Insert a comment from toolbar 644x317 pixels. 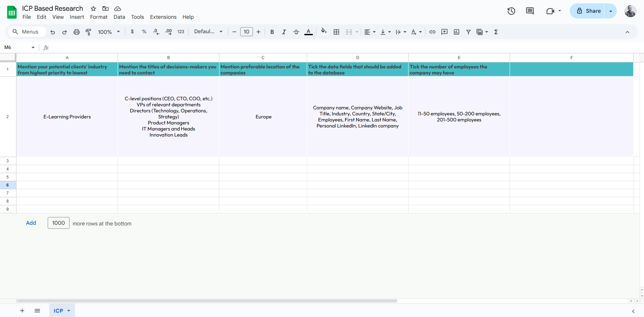[444, 32]
